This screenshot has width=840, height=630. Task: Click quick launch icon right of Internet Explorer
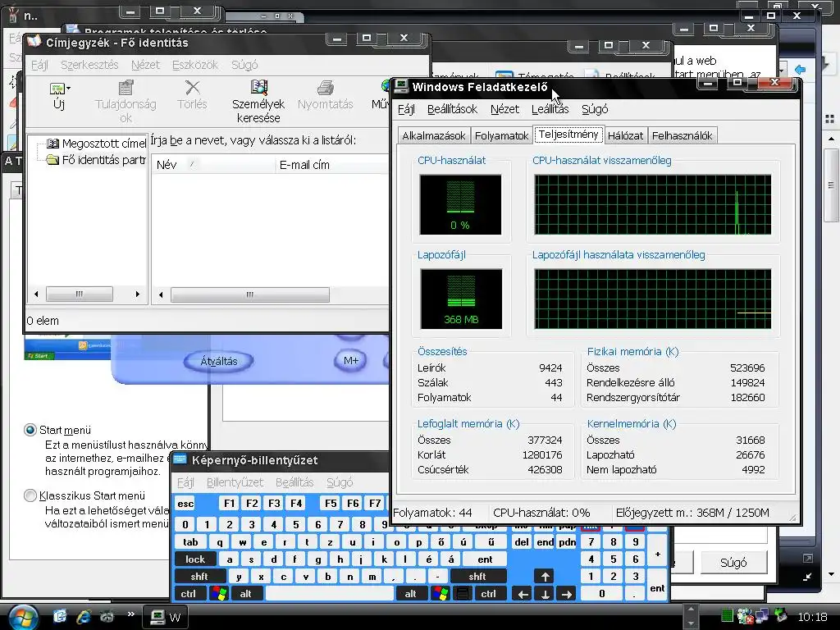pyautogui.click(x=107, y=617)
